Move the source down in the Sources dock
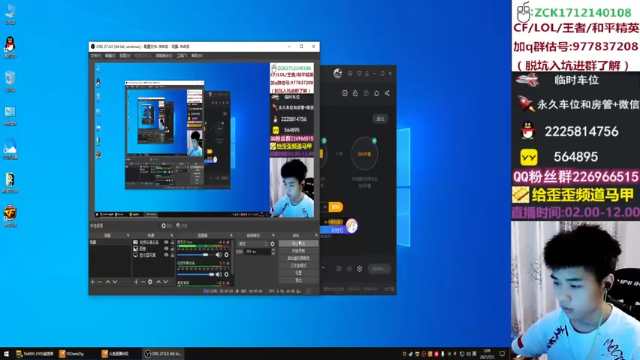Image resolution: width=640 pixels, height=360 pixels. point(166,282)
